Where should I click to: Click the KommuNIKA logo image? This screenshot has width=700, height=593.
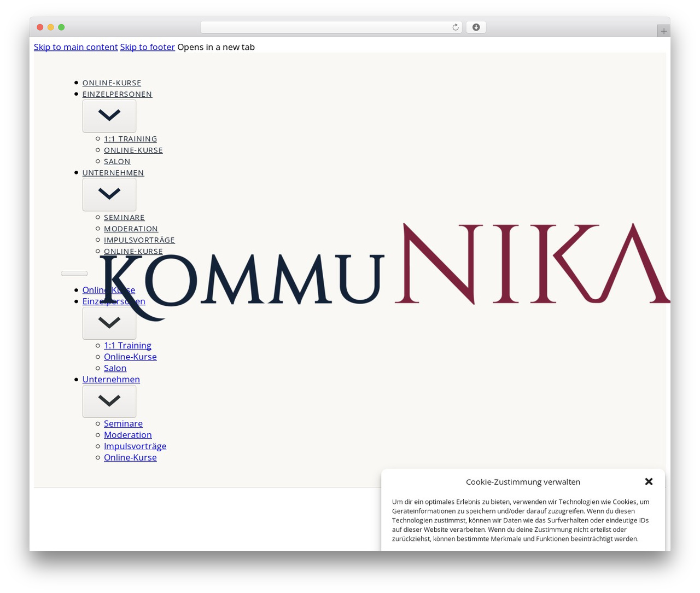(x=384, y=272)
